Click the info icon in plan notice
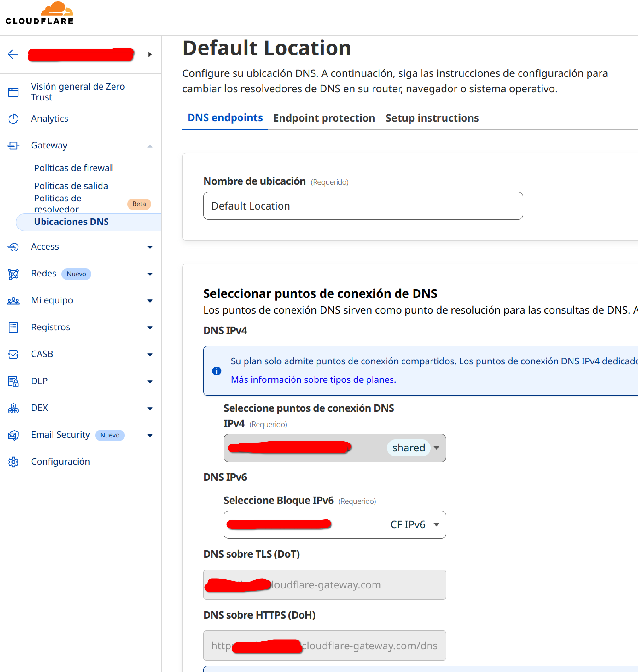This screenshot has height=672, width=638. pyautogui.click(x=217, y=371)
